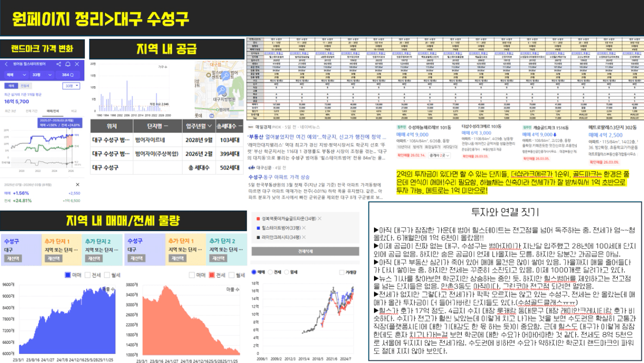Click the red swatch for 성복역롯데캐슬골드타운

click(x=258, y=218)
